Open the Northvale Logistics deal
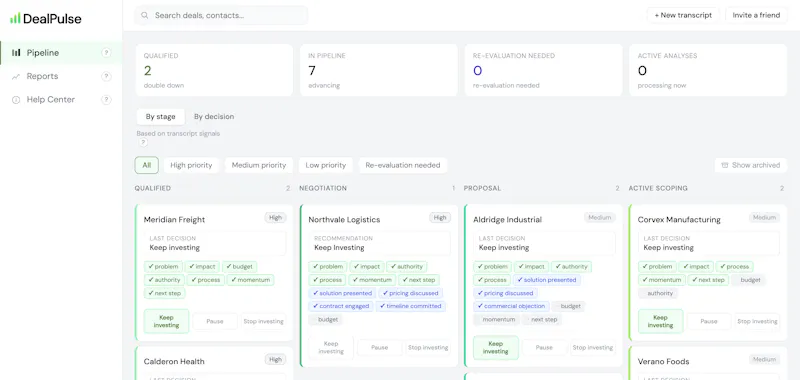The width and height of the screenshot is (800, 380). (344, 220)
